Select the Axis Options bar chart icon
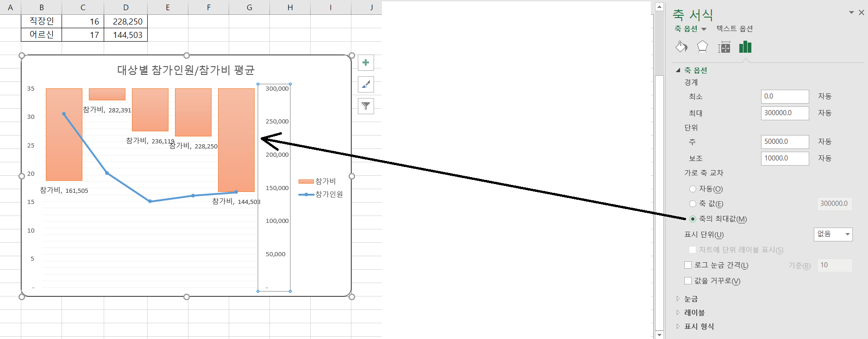 click(x=745, y=47)
